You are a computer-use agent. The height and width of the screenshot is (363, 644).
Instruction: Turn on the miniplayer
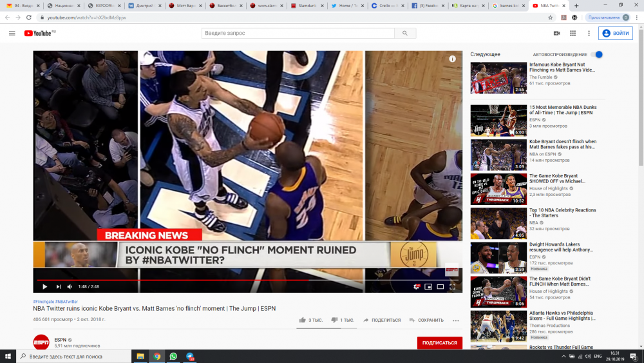point(429,286)
